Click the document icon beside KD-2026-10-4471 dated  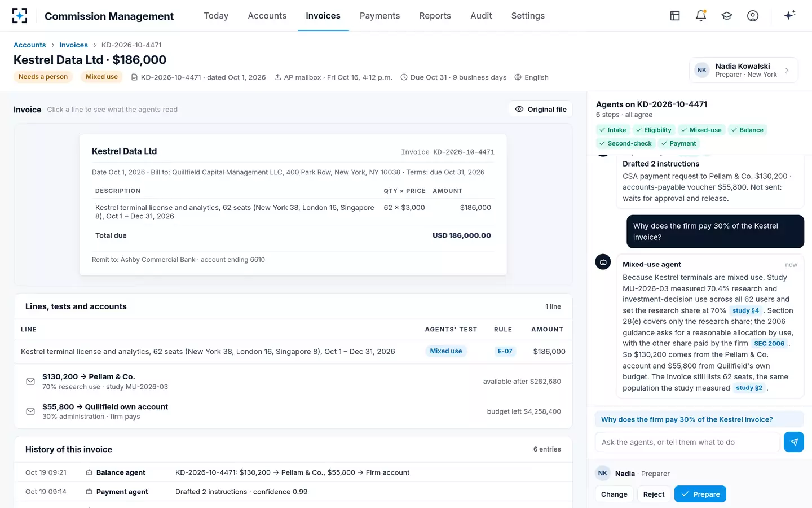pos(134,77)
